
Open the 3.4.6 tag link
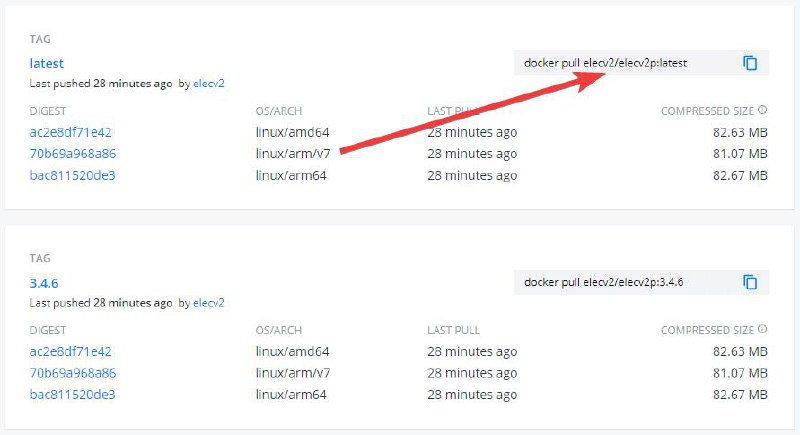[x=44, y=283]
